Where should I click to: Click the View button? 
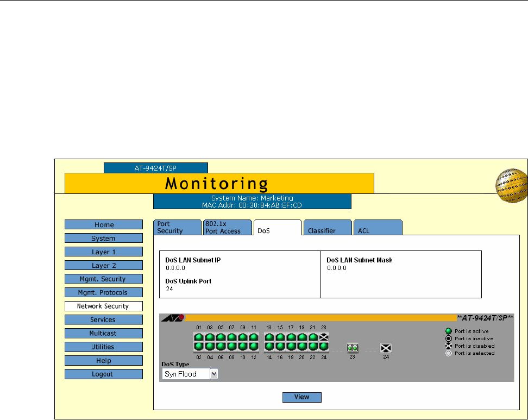pyautogui.click(x=301, y=397)
